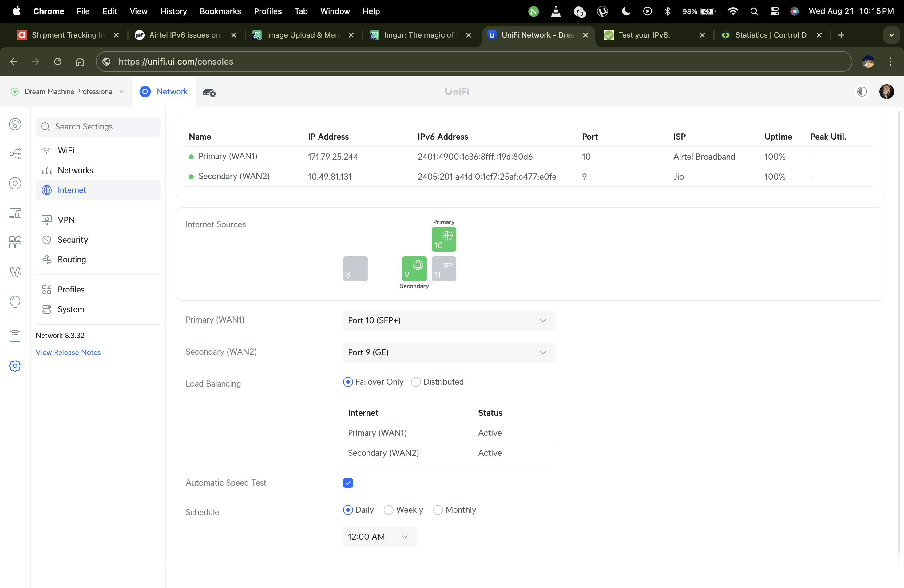
Task: Open the Chrome Bookmarks menu
Action: pyautogui.click(x=220, y=11)
